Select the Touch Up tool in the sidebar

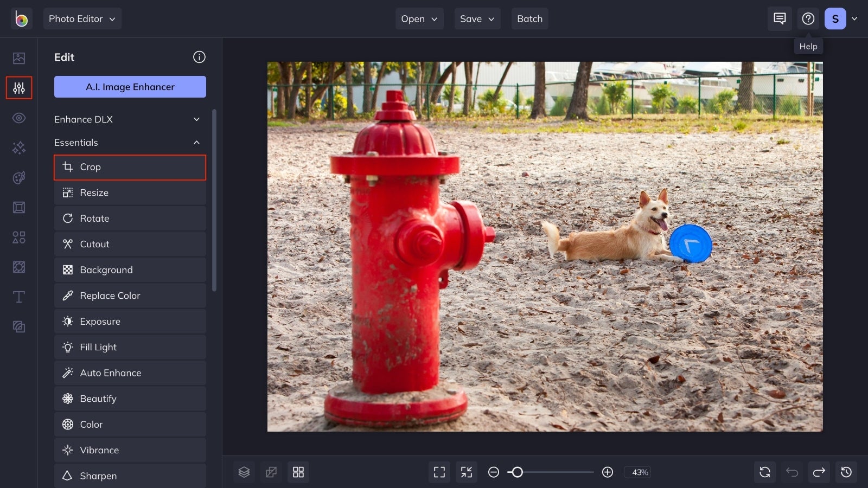tap(18, 118)
